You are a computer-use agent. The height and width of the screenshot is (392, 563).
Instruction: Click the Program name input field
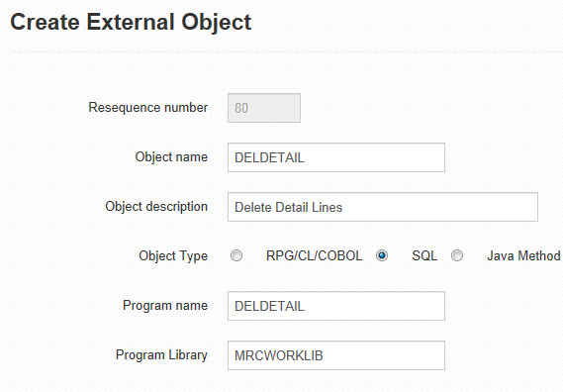pos(336,306)
